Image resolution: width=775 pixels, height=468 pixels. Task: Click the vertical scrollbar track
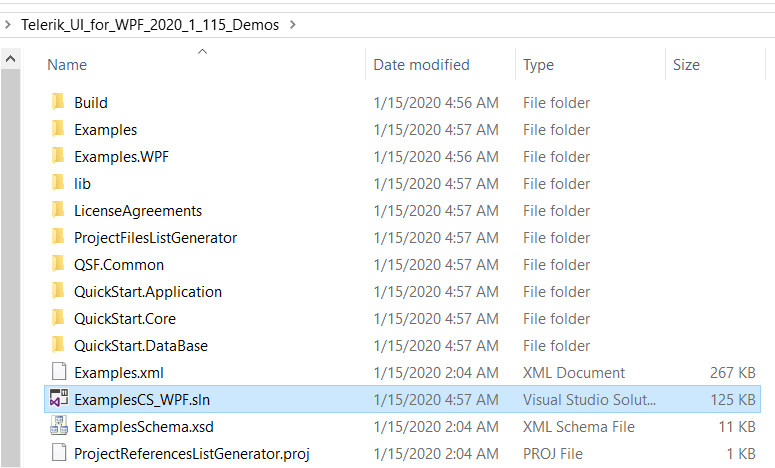point(10,267)
